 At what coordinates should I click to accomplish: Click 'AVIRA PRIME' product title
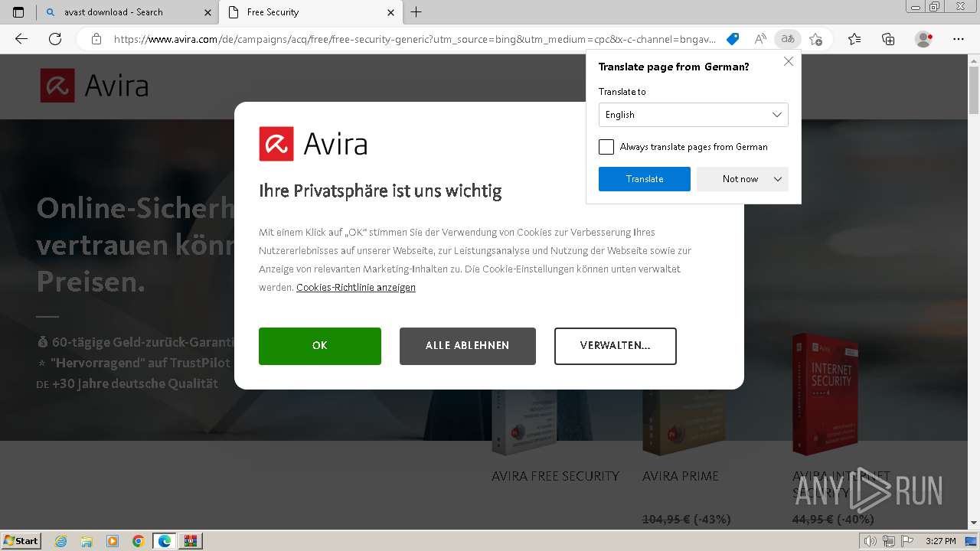tap(681, 476)
